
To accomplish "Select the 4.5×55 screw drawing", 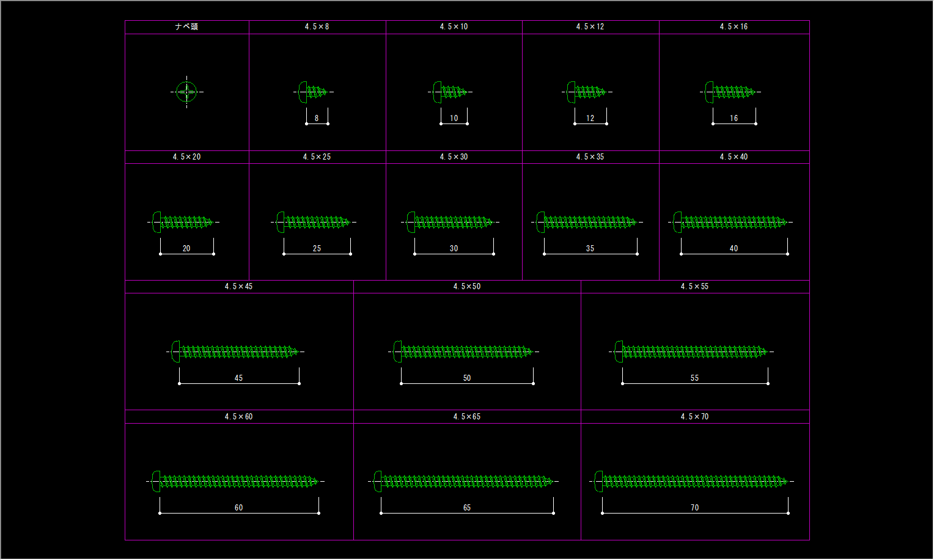I will (x=691, y=352).
